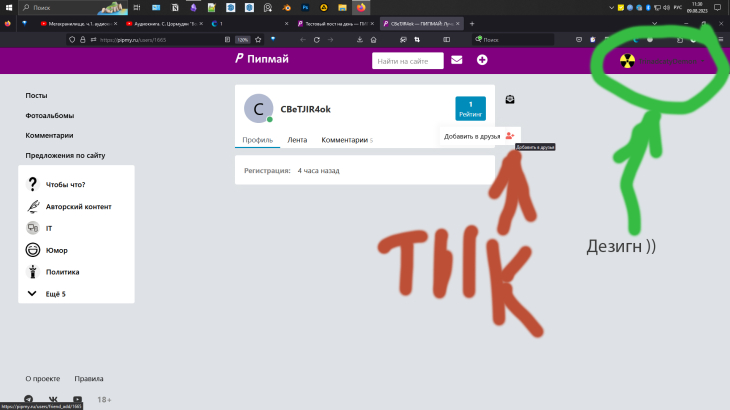Viewport: 730px width, 410px height.
Task: Click the Photoshop icon in the taskbar
Action: tap(305, 7)
